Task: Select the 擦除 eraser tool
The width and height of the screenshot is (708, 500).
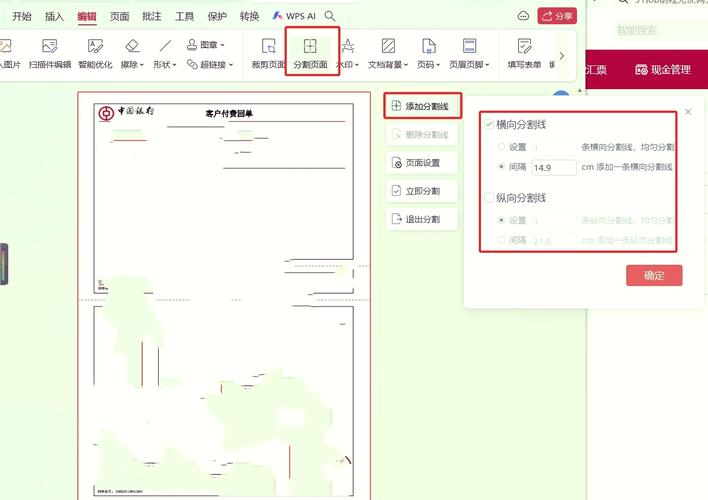Action: tap(130, 53)
